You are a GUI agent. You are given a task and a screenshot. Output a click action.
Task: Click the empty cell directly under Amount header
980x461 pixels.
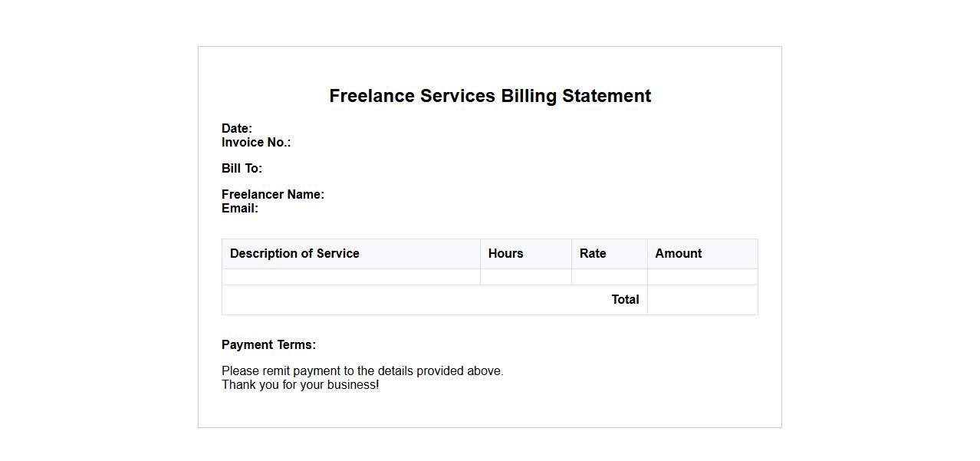pyautogui.click(x=702, y=277)
